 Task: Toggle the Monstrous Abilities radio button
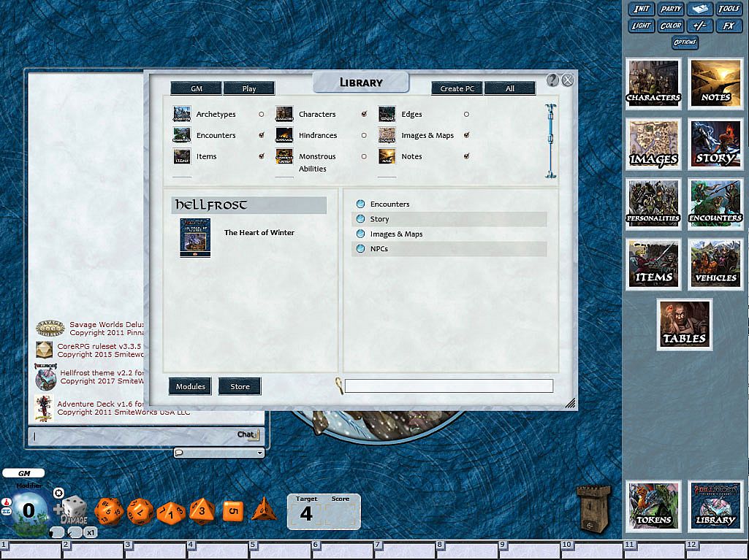tap(364, 156)
